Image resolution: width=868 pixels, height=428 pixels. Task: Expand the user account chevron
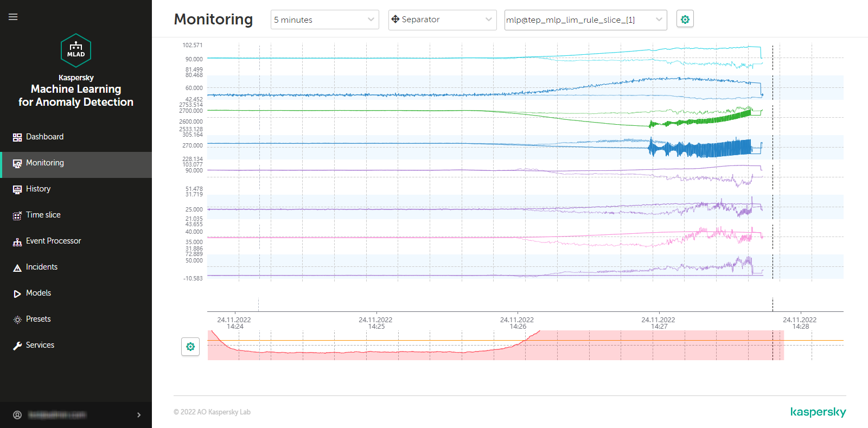point(139,415)
